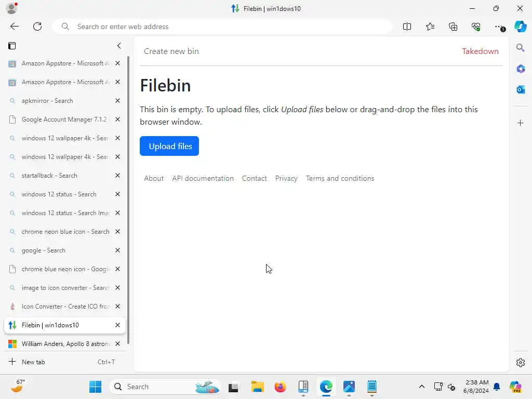Open the Contact footer link
Screen dimensions: 532x399
tap(255, 179)
